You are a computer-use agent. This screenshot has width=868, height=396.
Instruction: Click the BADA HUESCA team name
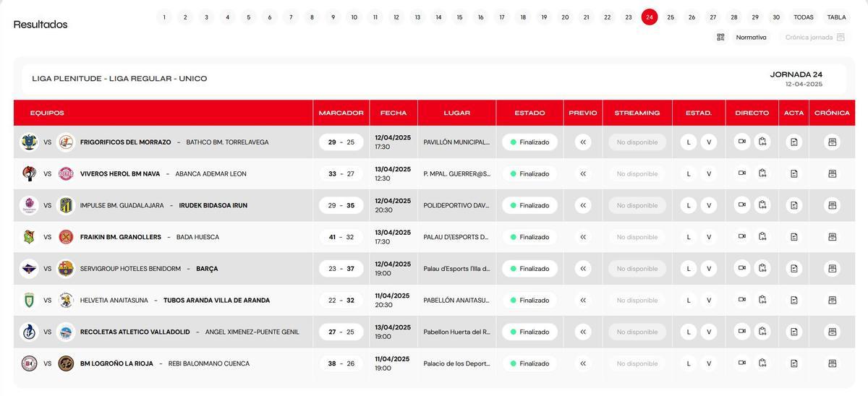pos(197,237)
